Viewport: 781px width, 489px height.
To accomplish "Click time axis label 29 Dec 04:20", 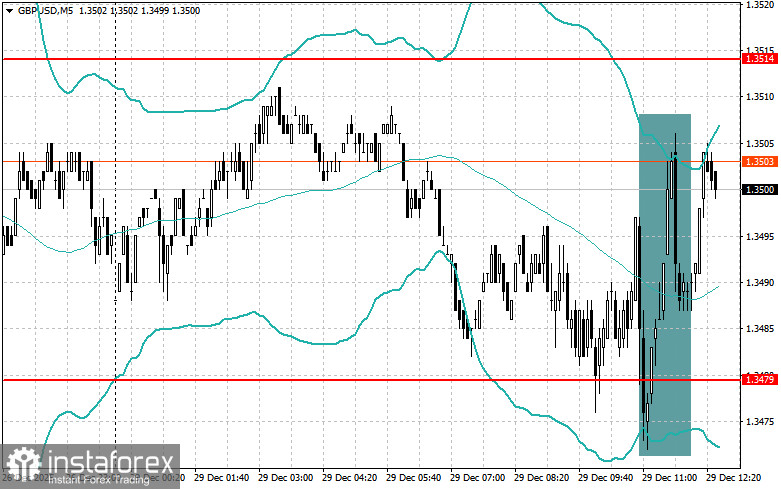I will [x=349, y=478].
